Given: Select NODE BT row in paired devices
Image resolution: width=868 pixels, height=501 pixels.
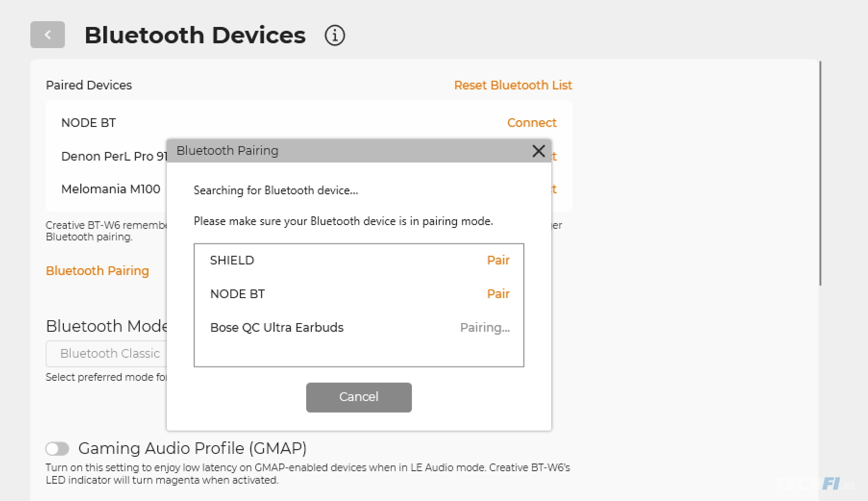Looking at the screenshot, I should (309, 123).
